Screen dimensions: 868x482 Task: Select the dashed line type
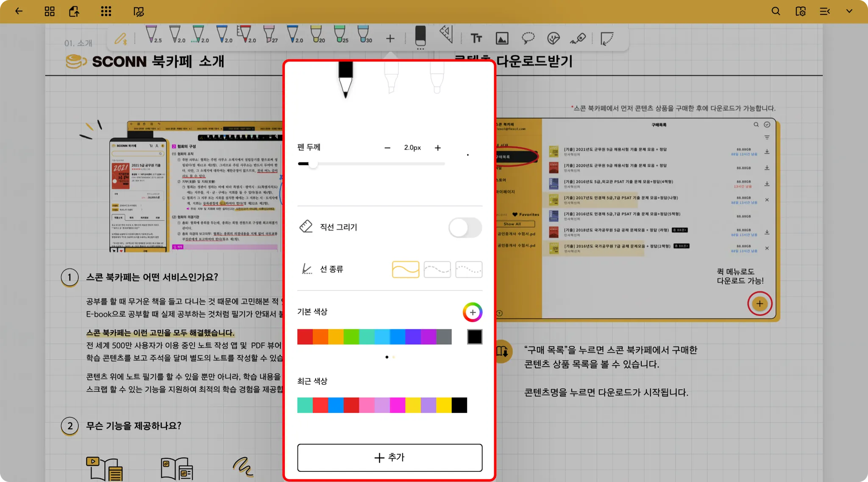pos(437,270)
